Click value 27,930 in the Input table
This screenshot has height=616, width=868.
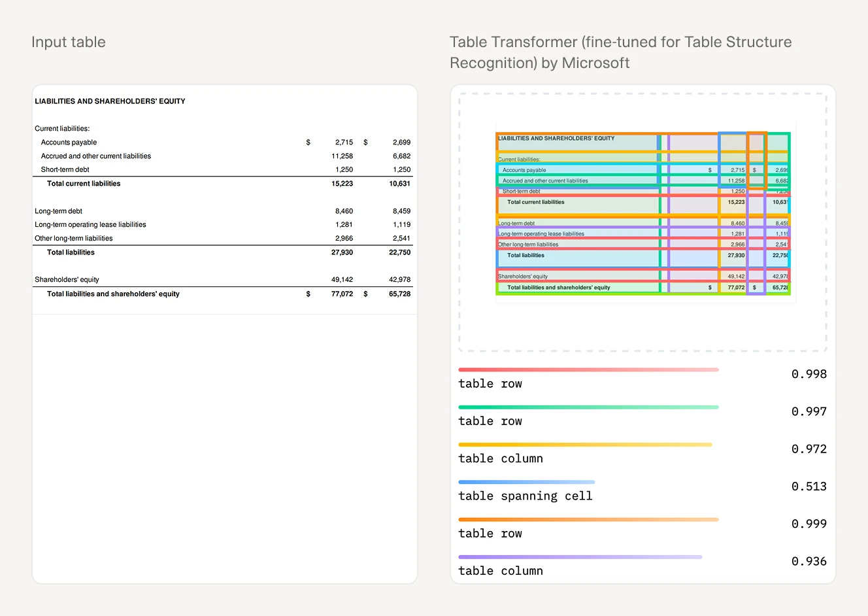pos(342,252)
